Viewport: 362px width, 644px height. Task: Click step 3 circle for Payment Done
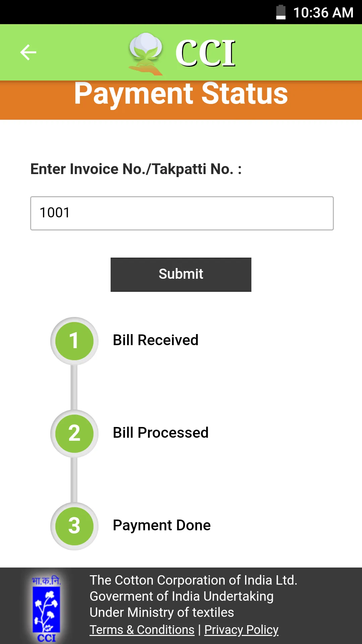pos(74,526)
